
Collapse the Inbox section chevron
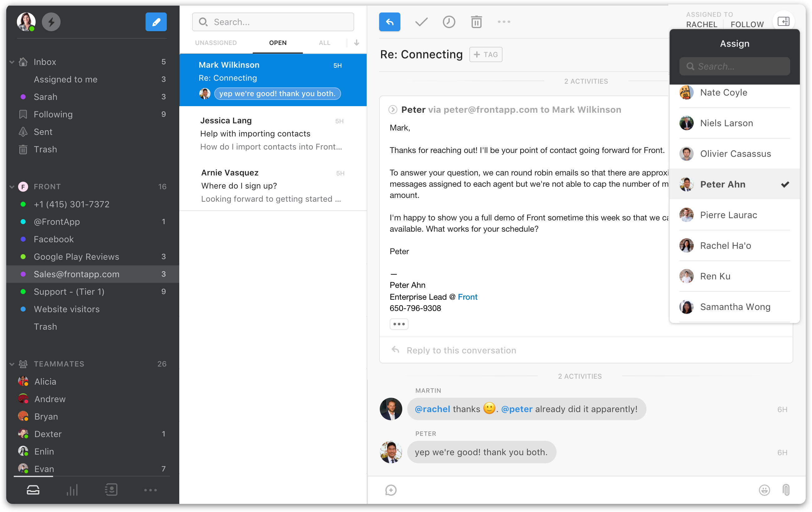(x=12, y=62)
